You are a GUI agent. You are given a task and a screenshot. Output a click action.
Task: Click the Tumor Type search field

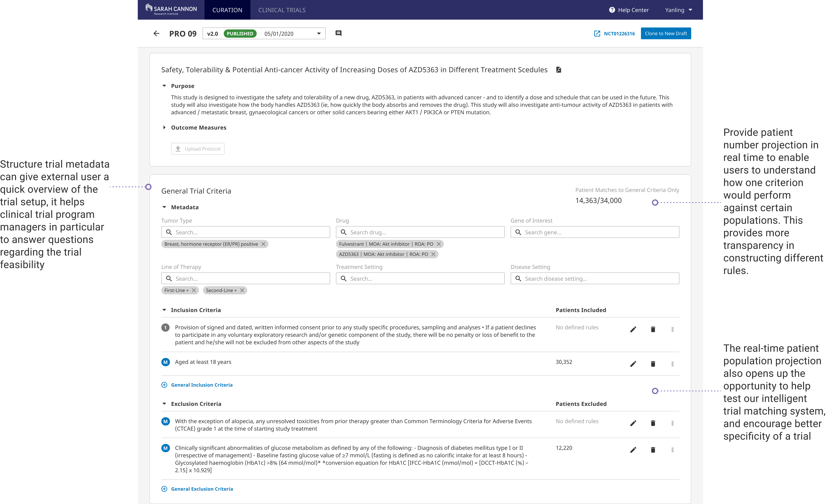click(x=246, y=232)
